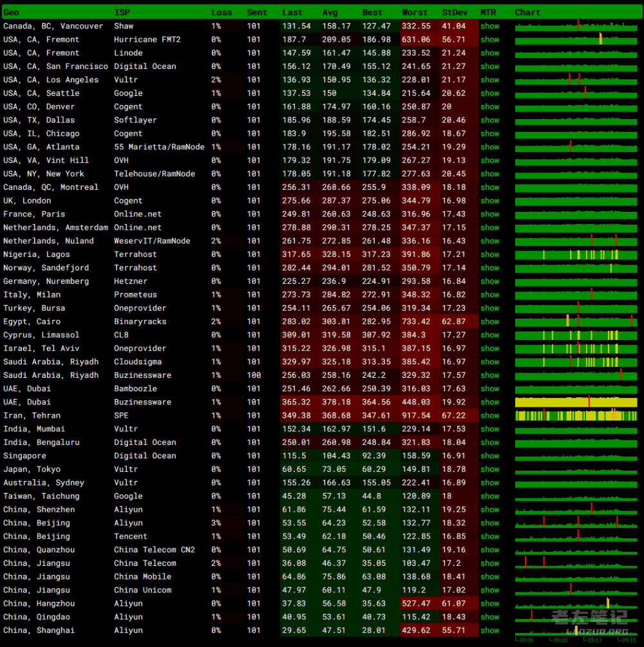
Task: Select the Hurricane FMT2 Fremont chart
Action: point(576,40)
